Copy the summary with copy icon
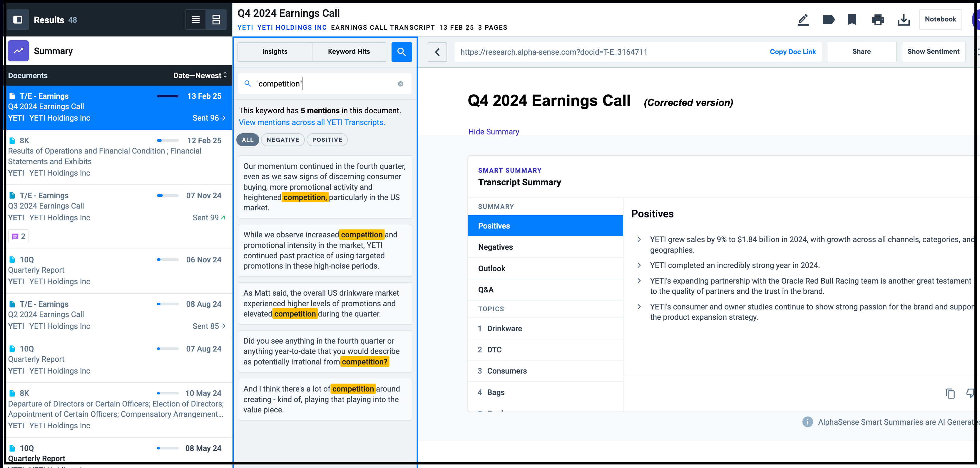The height and width of the screenshot is (468, 980). click(950, 393)
